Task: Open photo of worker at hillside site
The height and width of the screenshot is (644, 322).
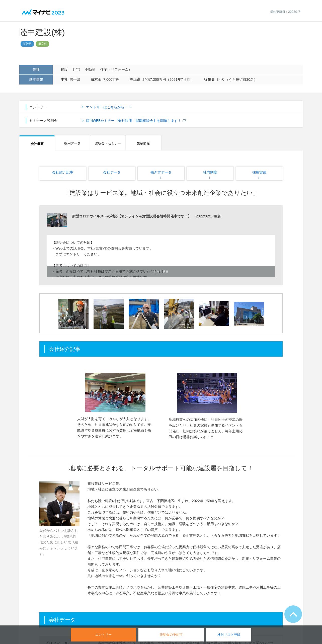Action: (x=109, y=313)
